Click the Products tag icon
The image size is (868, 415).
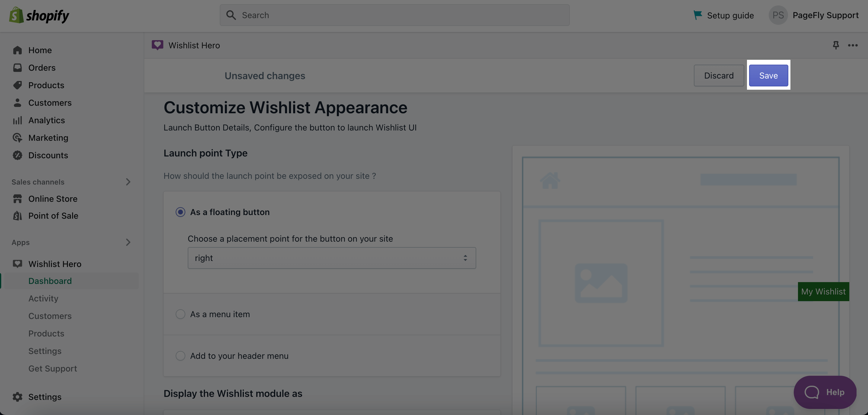[18, 85]
